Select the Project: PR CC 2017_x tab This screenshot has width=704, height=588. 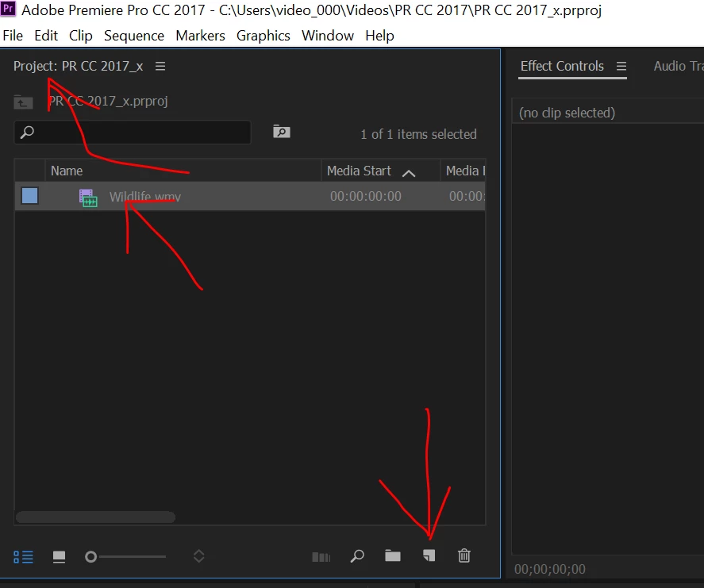[x=78, y=66]
